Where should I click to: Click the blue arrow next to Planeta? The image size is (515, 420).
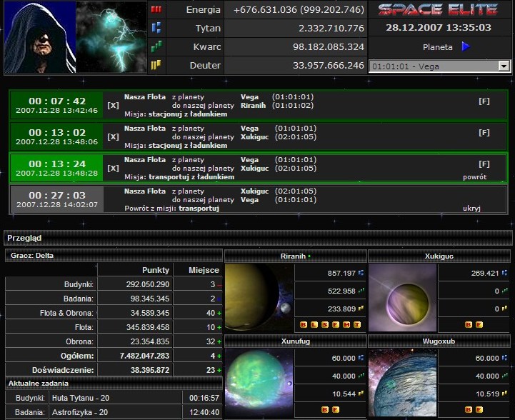click(x=466, y=47)
